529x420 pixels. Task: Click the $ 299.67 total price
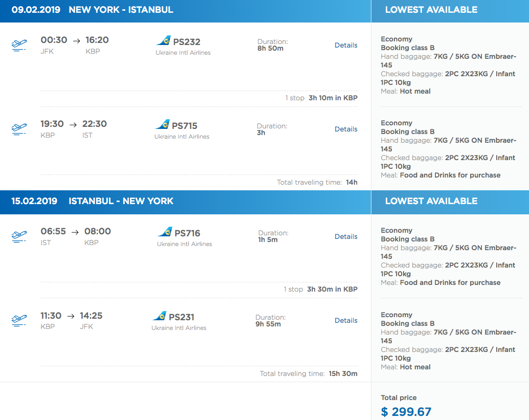tap(406, 412)
